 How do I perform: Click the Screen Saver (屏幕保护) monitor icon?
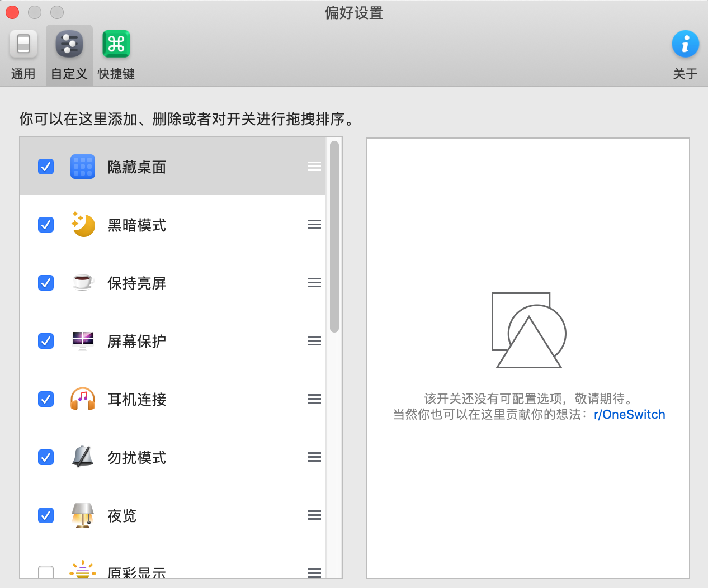tap(83, 341)
